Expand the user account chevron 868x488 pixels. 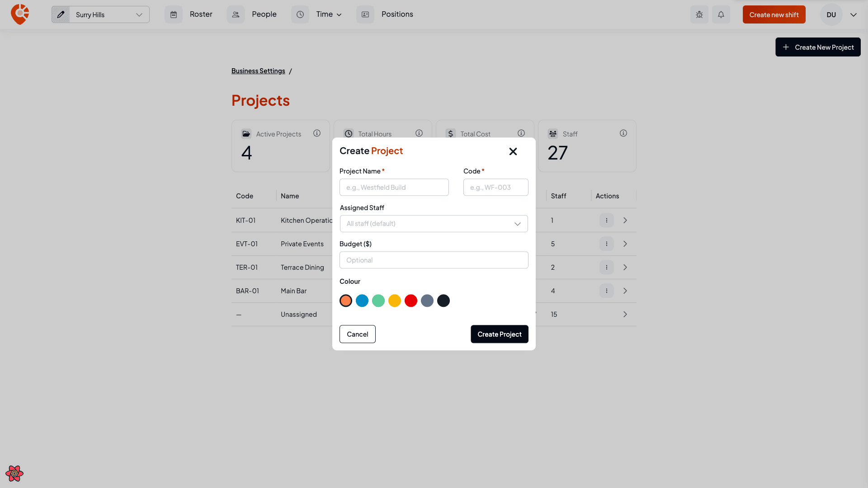point(854,14)
